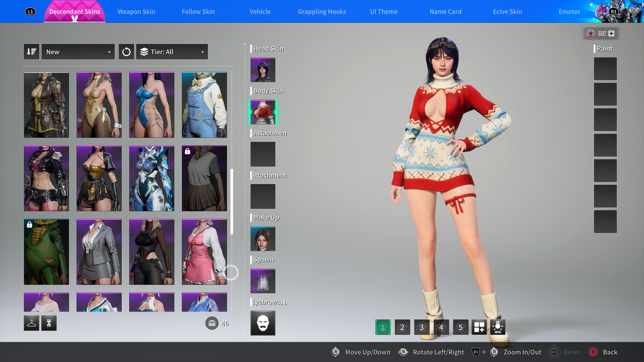Switch to loadout preset slot 3
The height and width of the screenshot is (362, 644).
422,327
